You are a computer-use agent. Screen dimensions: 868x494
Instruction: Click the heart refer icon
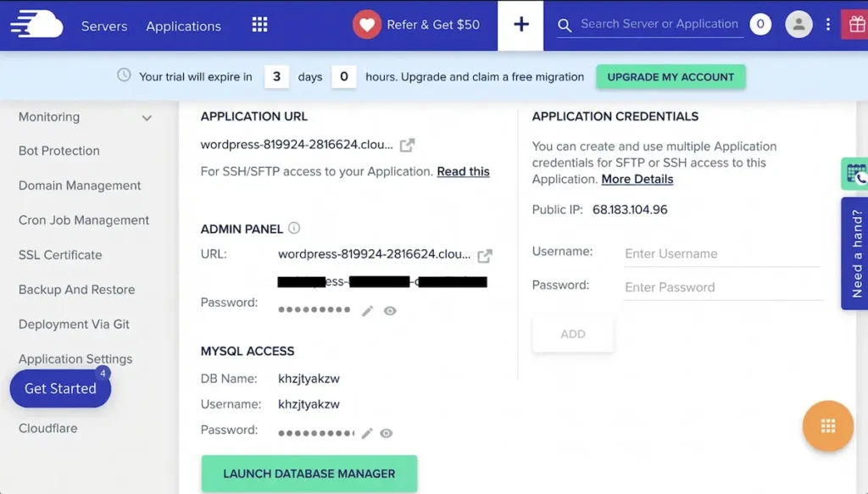point(366,25)
